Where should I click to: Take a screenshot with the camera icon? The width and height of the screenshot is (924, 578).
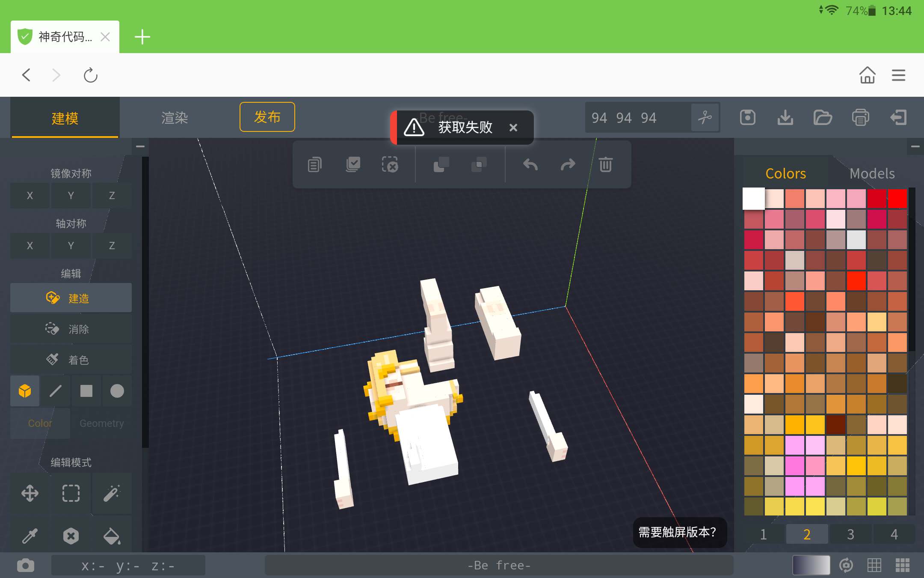point(26,565)
